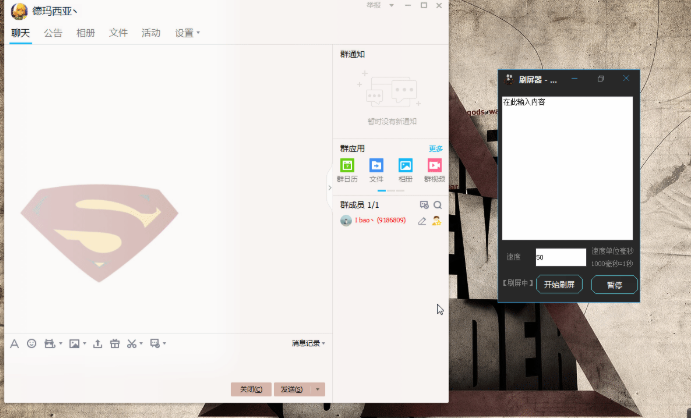
Task: Collapse the right side panel with the arrow
Action: pos(329,188)
